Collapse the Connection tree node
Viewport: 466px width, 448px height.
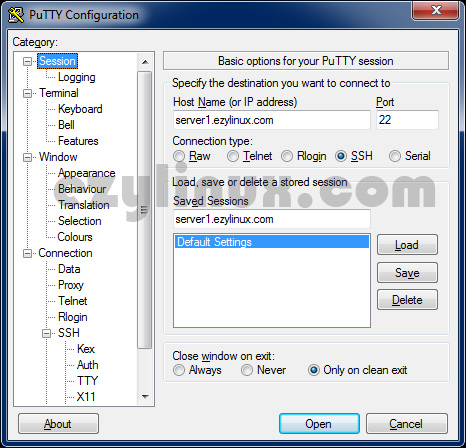pos(27,253)
